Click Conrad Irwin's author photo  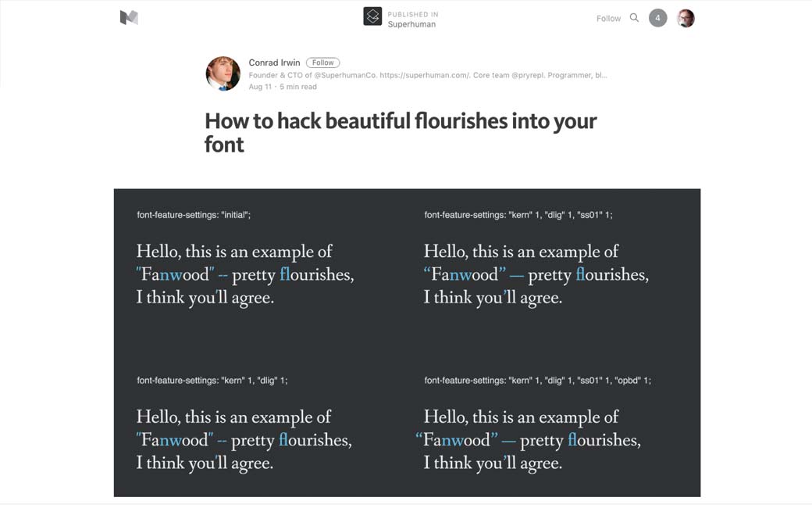point(223,73)
